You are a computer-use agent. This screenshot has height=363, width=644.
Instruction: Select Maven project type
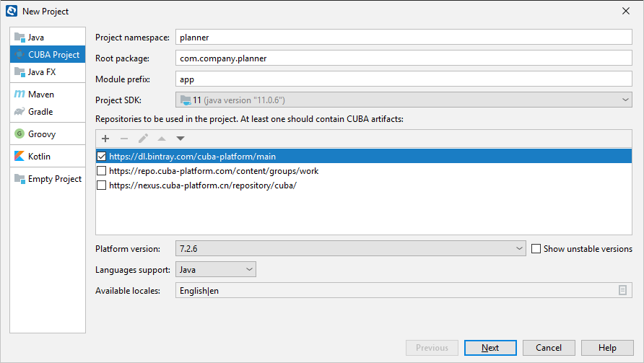click(x=48, y=94)
